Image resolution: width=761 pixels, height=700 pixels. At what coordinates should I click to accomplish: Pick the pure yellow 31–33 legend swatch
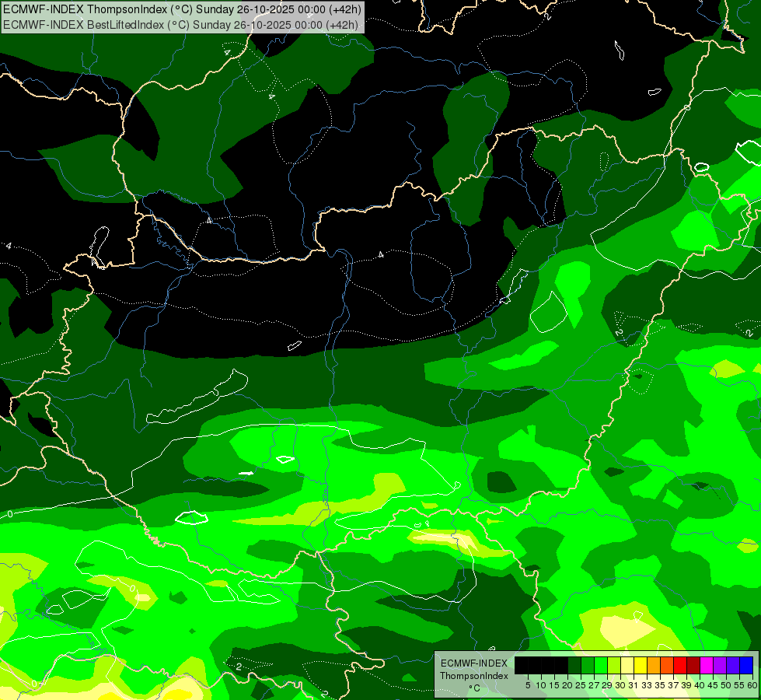click(641, 665)
